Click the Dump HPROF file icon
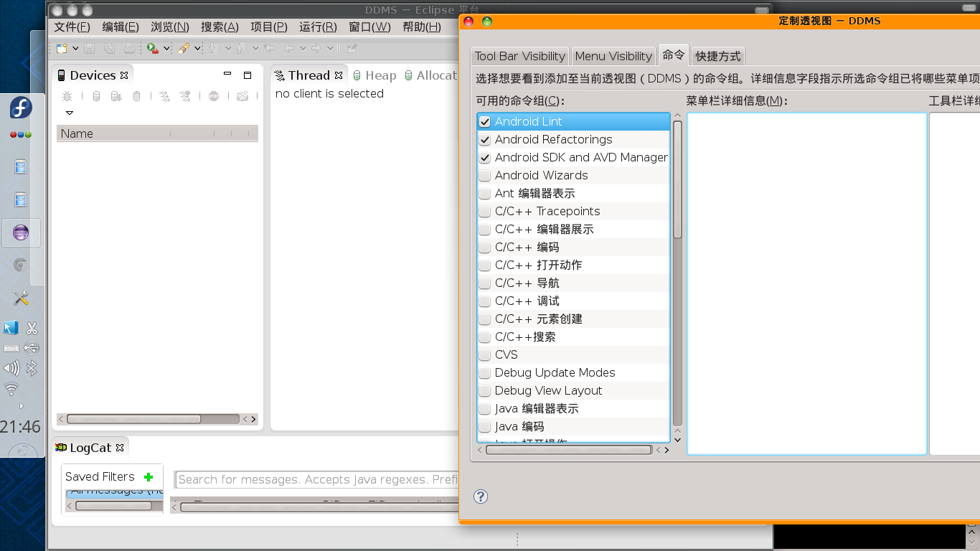Image resolution: width=980 pixels, height=551 pixels. pos(116,96)
